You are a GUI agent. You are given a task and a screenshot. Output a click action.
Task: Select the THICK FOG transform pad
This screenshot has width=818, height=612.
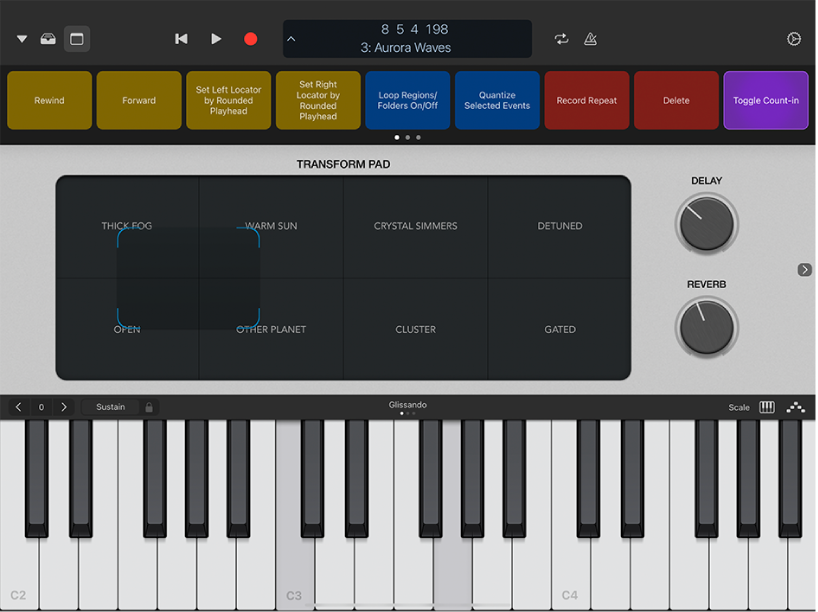tap(126, 226)
